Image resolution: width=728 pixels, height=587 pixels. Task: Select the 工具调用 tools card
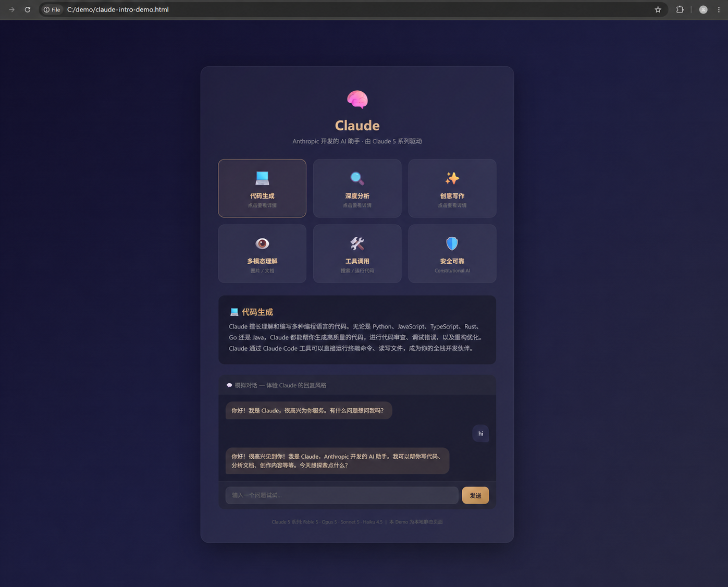coord(357,254)
